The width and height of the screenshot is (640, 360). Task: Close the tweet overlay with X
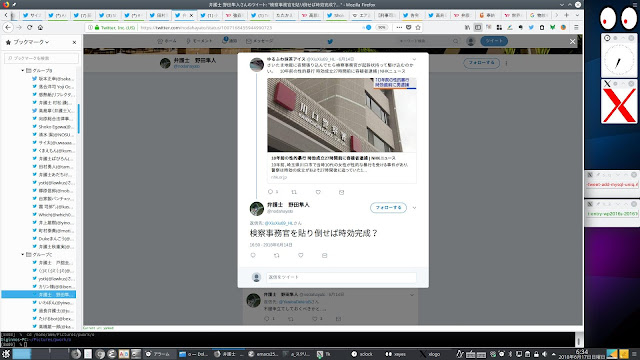tap(573, 42)
